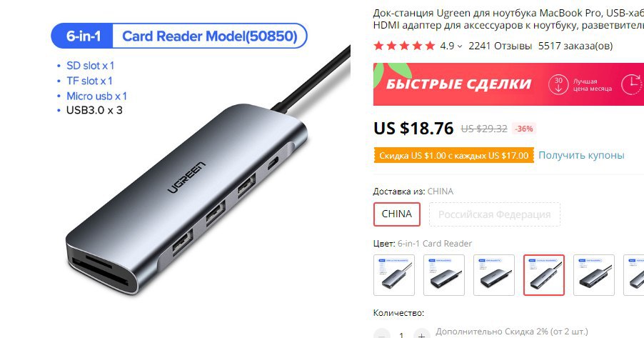Click the Быстрые сделки promo banner
Image resolution: width=644 pixels, height=338 pixels.
(x=508, y=84)
